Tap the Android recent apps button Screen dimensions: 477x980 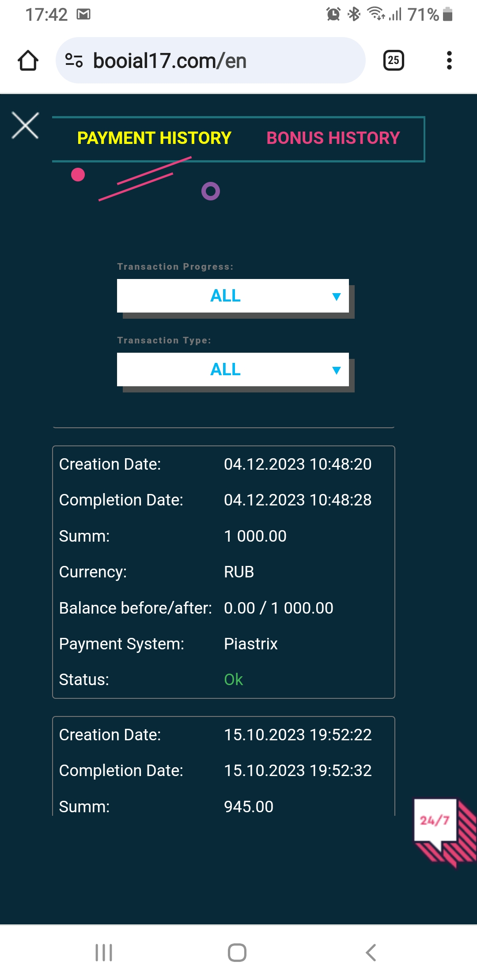[x=104, y=953]
